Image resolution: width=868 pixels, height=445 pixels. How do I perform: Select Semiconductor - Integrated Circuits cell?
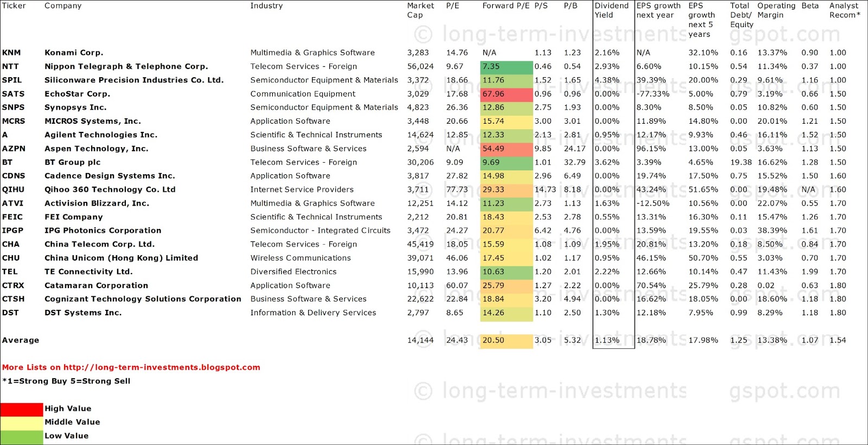(320, 231)
